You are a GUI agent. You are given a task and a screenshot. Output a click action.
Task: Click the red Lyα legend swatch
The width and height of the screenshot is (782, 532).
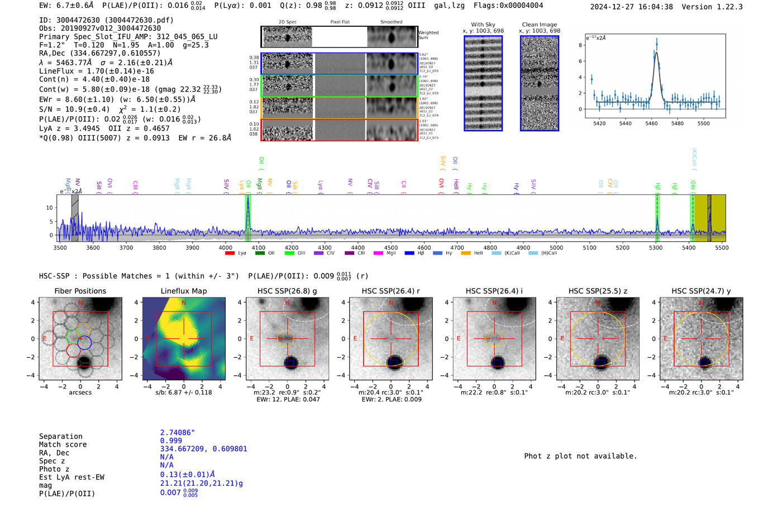point(230,253)
